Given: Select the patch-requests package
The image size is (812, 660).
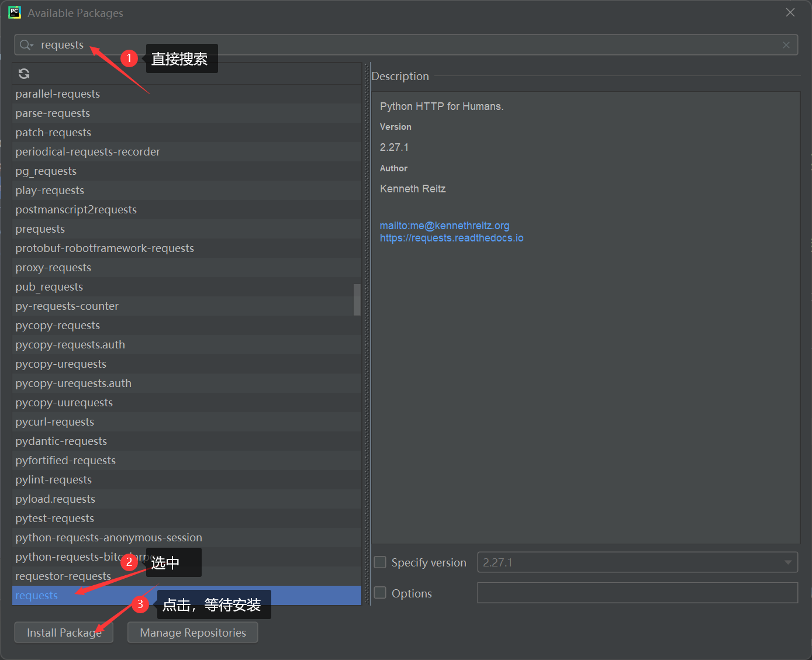Looking at the screenshot, I should 187,133.
